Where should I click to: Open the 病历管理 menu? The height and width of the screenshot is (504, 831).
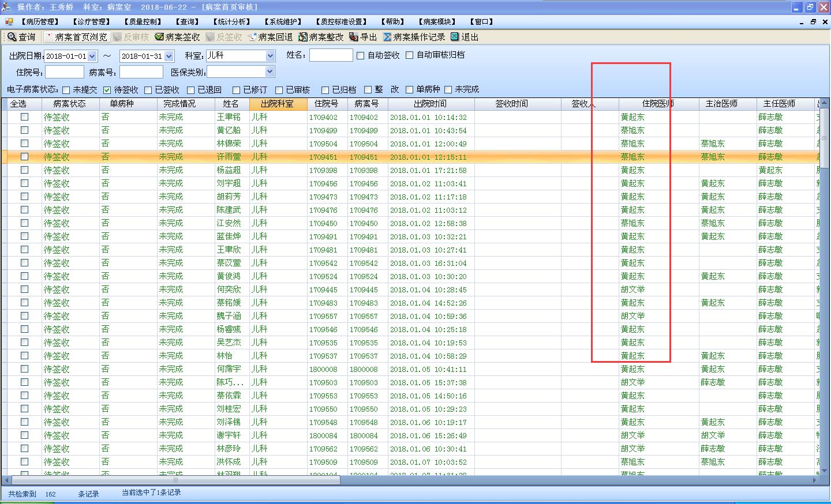click(x=40, y=22)
